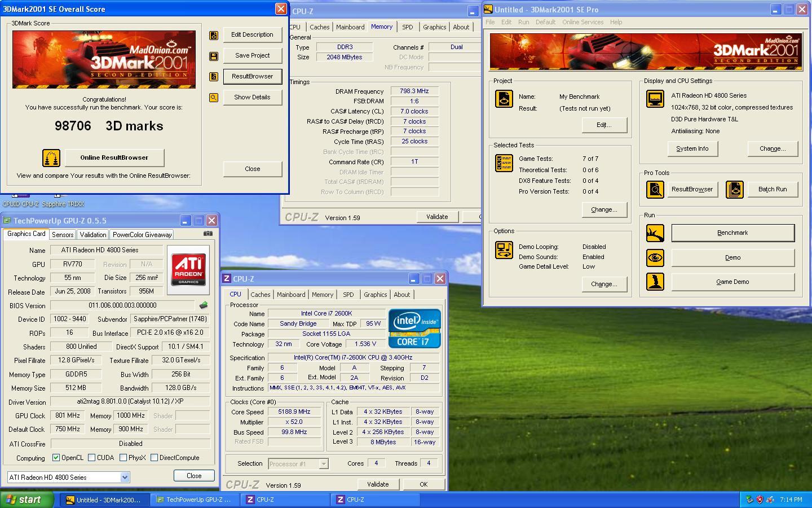Click Validate in the front CPU-Z window
812x508 pixels.
click(378, 484)
